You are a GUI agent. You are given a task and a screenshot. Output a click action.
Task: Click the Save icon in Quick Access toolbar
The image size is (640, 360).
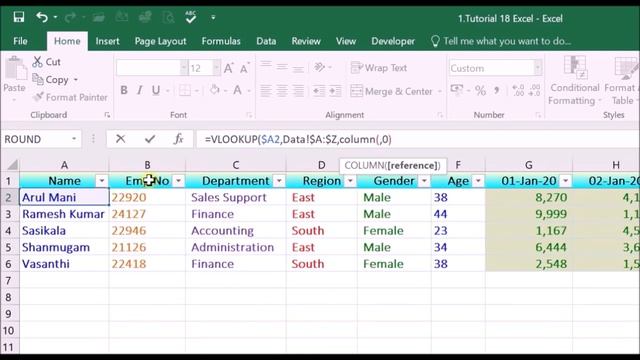pyautogui.click(x=18, y=17)
